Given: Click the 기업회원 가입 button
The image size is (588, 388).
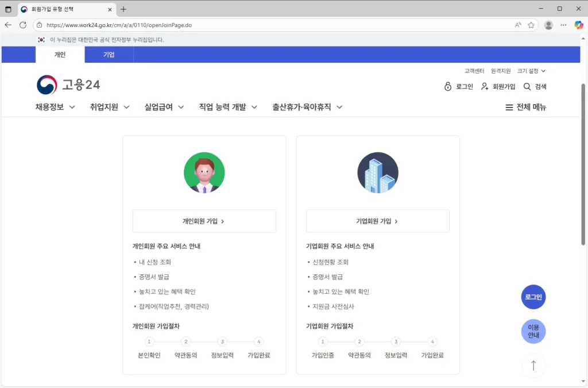Looking at the screenshot, I should [377, 221].
